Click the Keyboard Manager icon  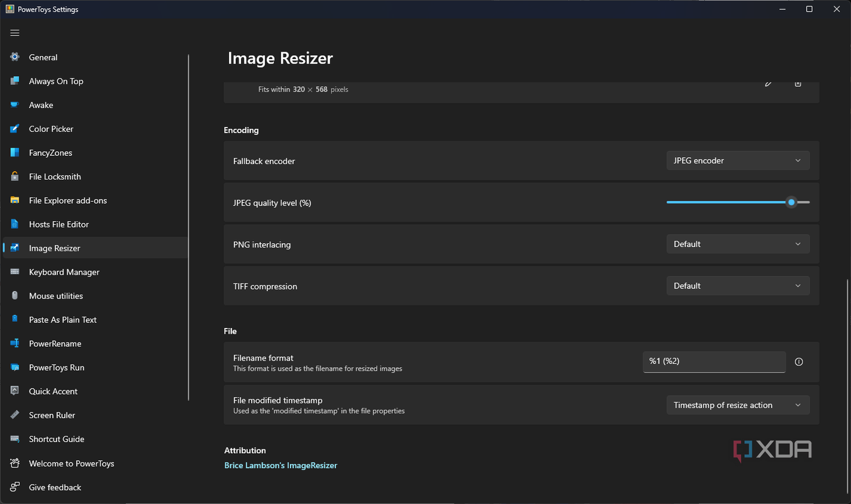15,272
